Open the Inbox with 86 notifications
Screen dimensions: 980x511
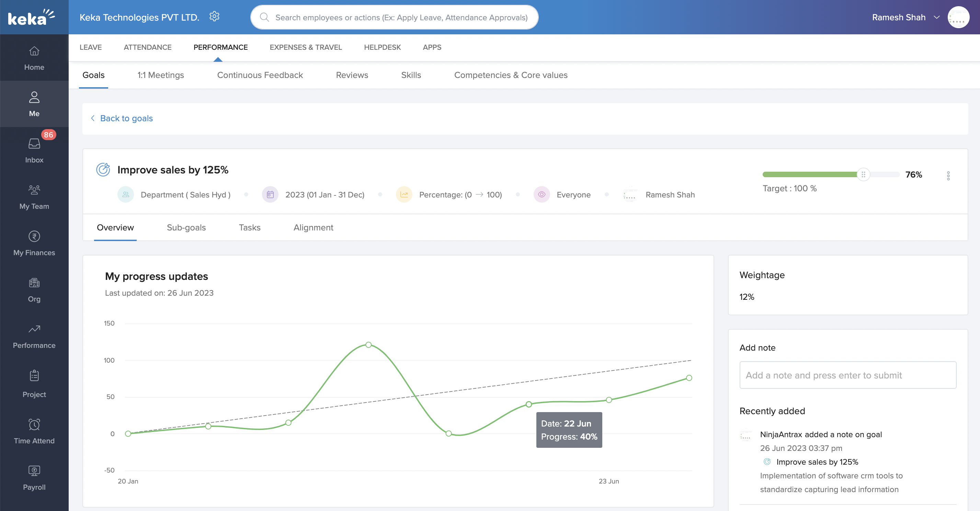pos(34,144)
